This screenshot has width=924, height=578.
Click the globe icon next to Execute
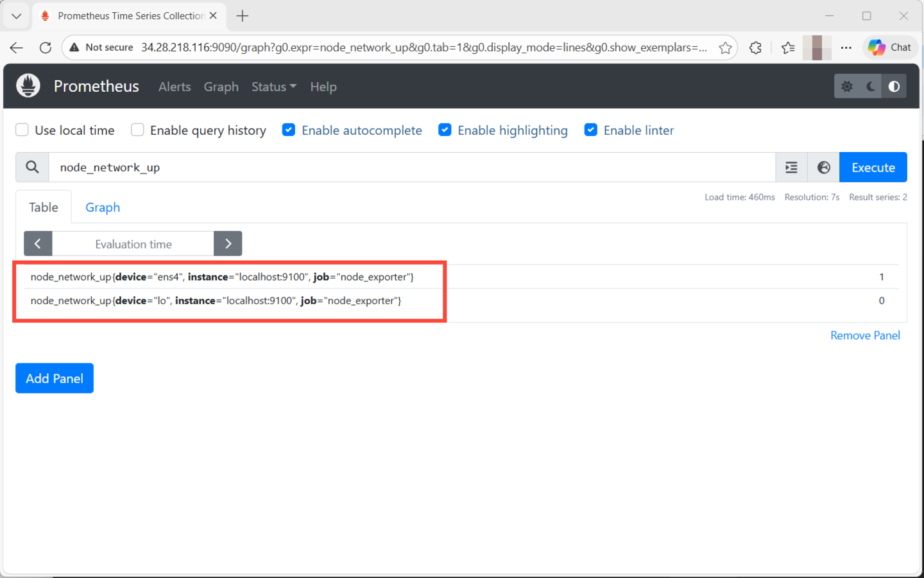coord(823,167)
